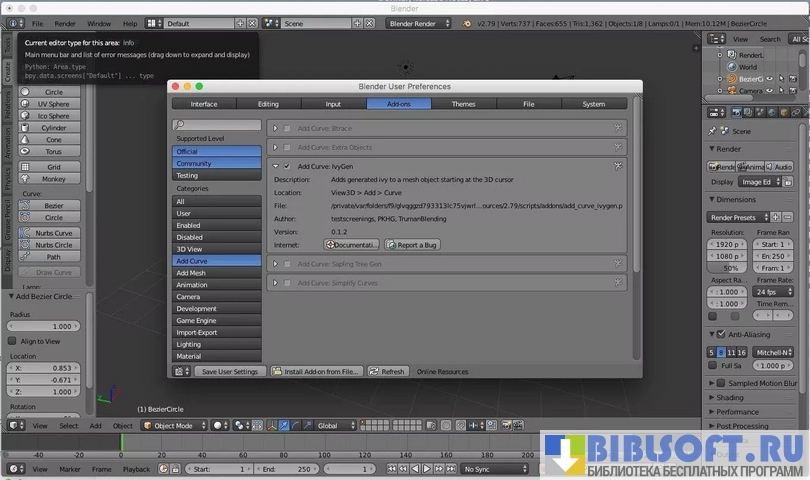The height and width of the screenshot is (480, 810).
Task: Click the Nurbs Circle curve tool
Action: [53, 244]
